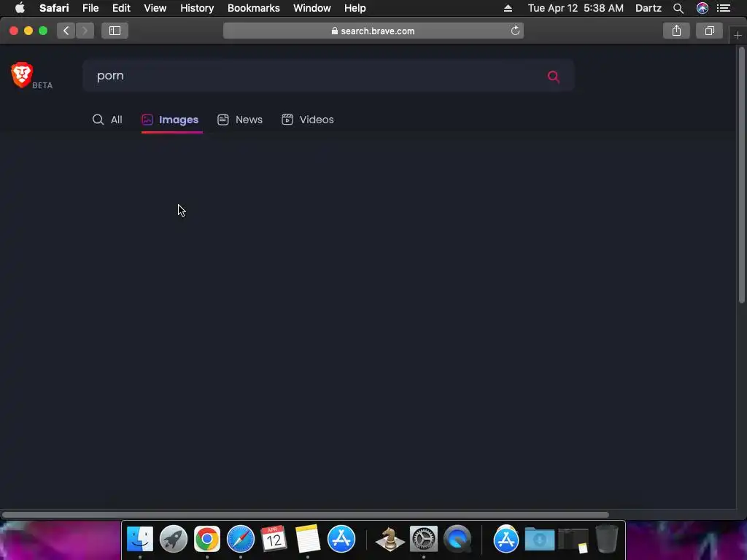The height and width of the screenshot is (560, 747).
Task: Click the date and time in menu bar
Action: click(576, 8)
